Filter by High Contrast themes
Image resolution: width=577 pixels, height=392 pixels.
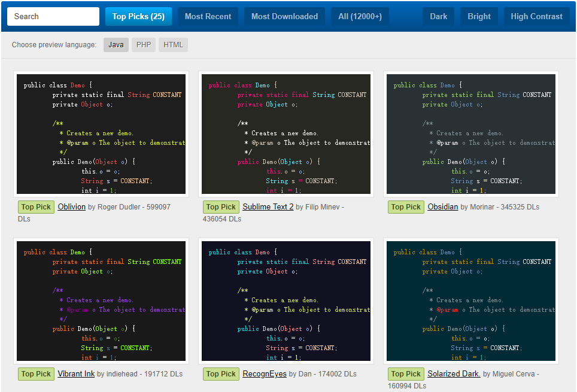coord(536,17)
